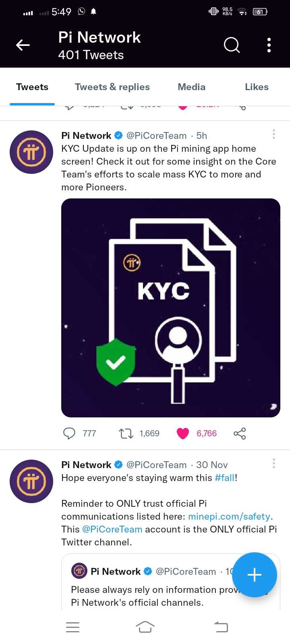
Task: Share the KYC Update tweet
Action: (x=240, y=433)
